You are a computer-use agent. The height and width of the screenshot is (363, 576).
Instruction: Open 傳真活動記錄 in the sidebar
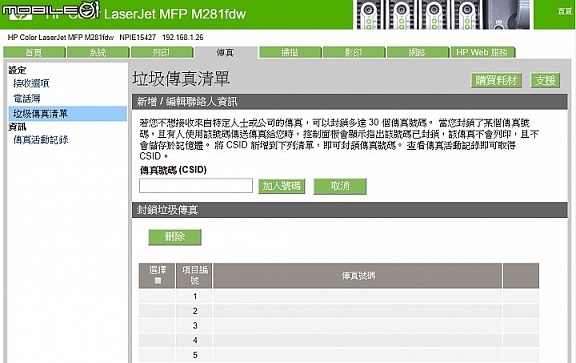coord(40,140)
